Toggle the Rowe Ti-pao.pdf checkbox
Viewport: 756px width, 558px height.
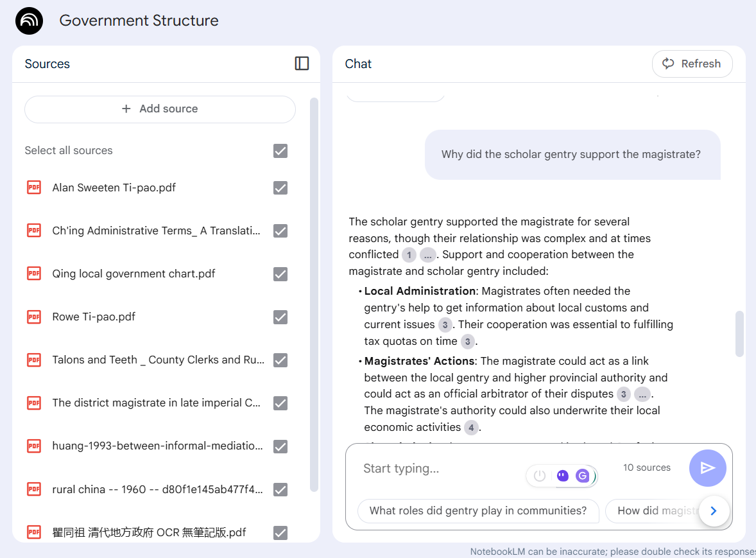[x=280, y=317]
